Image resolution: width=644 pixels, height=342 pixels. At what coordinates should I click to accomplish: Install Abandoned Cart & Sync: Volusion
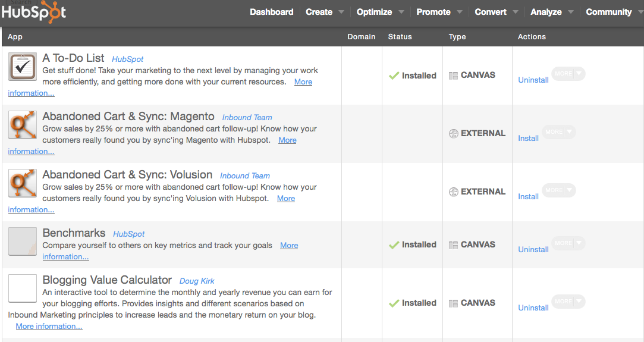(x=528, y=197)
